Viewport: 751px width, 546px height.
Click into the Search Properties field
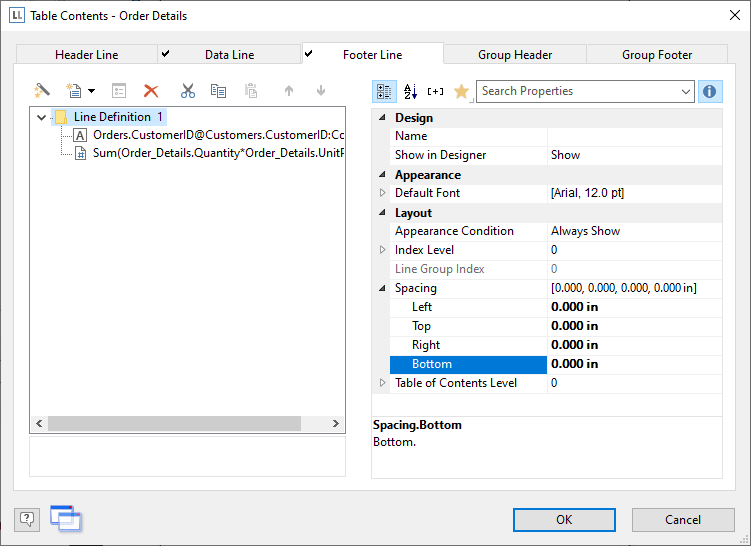578,91
